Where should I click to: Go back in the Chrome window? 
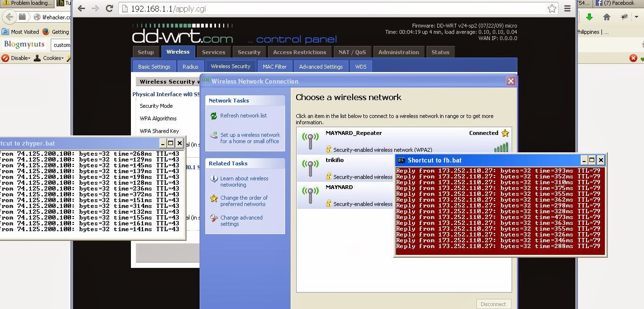81,9
